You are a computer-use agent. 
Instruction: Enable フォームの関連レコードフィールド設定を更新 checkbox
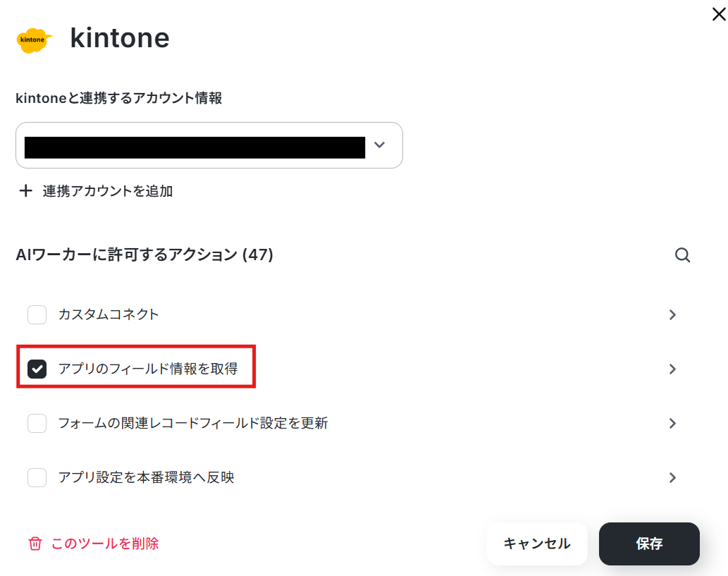tap(37, 423)
